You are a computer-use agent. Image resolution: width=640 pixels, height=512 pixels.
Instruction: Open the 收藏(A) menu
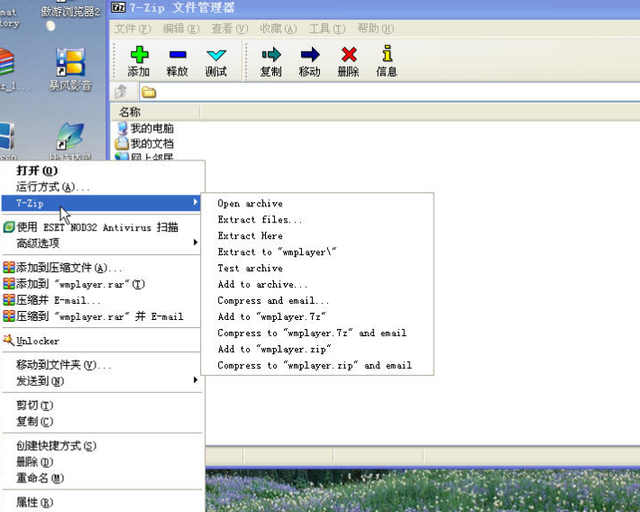coord(278,29)
